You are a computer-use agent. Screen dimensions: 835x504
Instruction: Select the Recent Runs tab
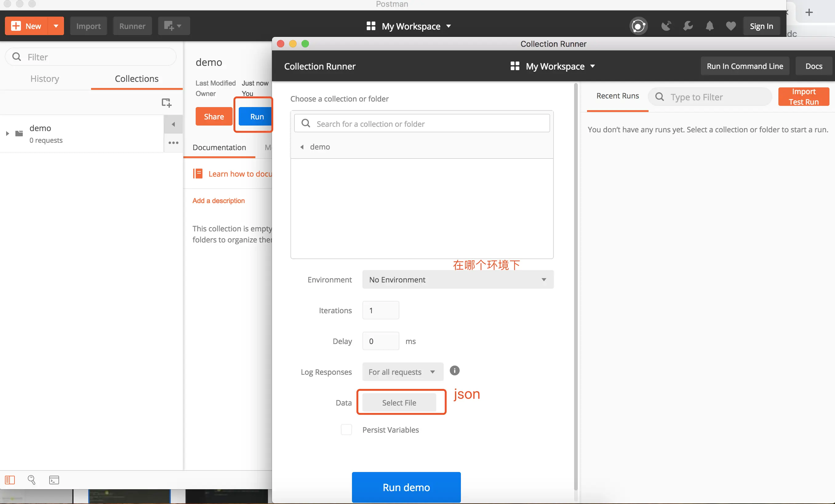pos(617,96)
